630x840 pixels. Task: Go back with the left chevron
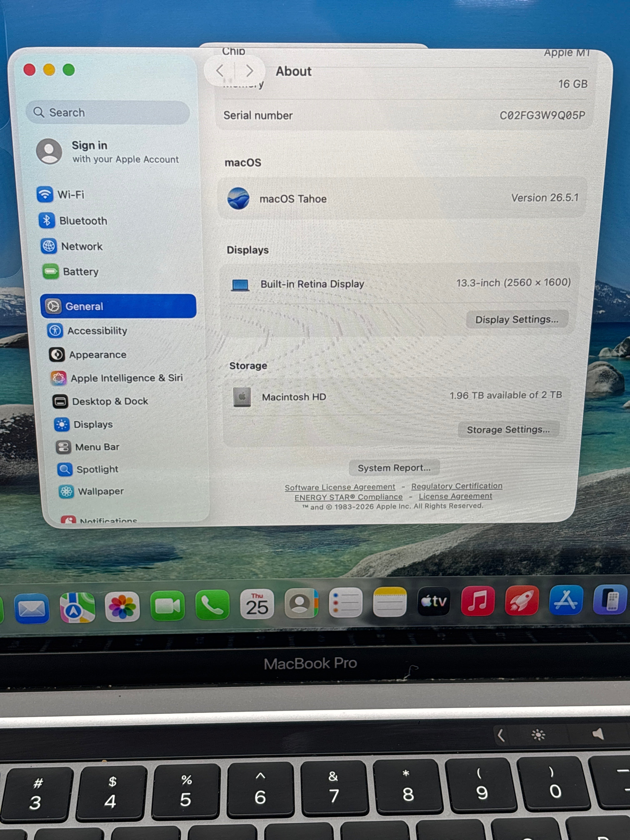click(x=220, y=71)
